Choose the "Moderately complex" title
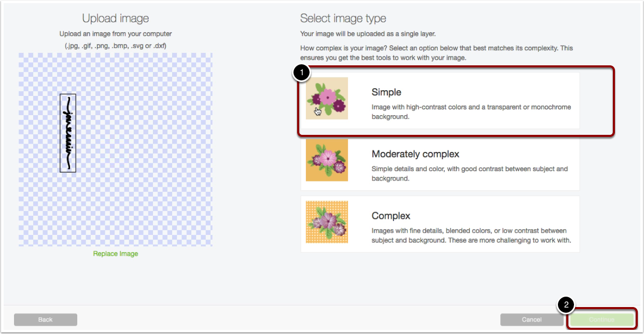644x334 pixels. click(415, 154)
